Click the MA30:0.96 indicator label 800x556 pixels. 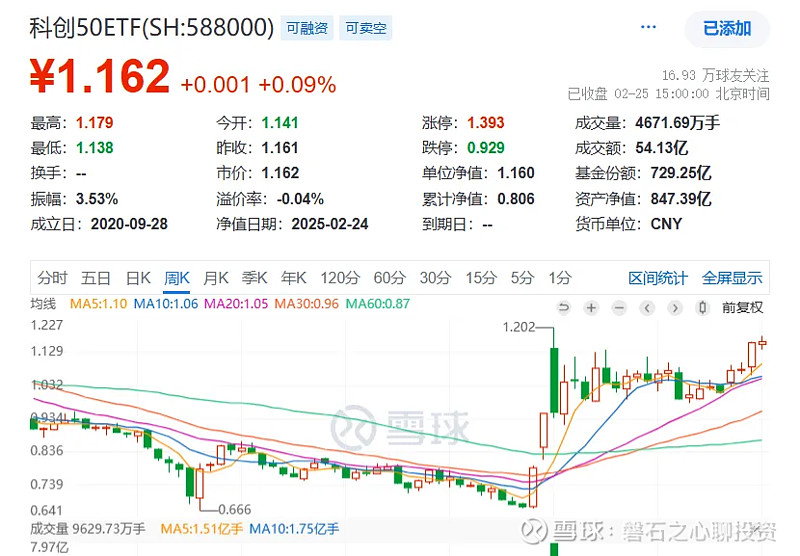tap(307, 304)
